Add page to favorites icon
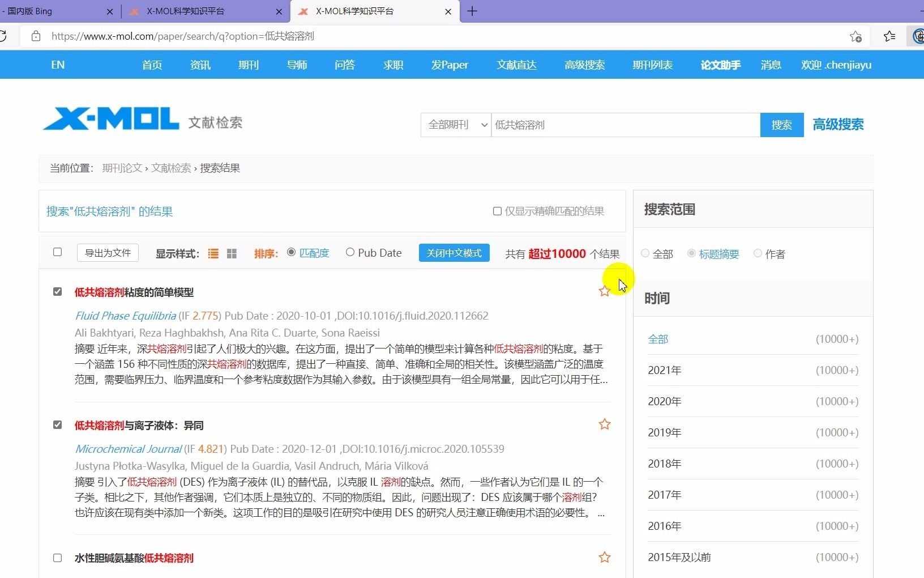Viewport: 924px width, 578px height. point(855,36)
